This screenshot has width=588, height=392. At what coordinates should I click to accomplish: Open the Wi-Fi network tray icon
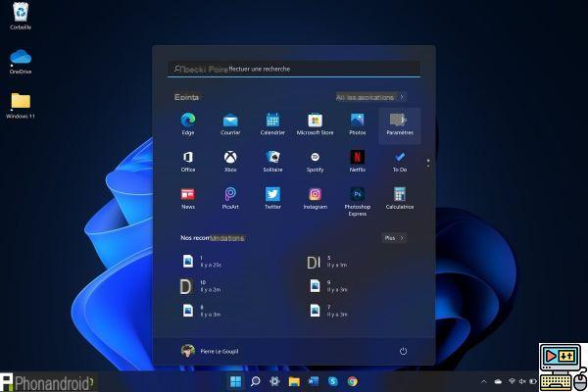tap(512, 381)
